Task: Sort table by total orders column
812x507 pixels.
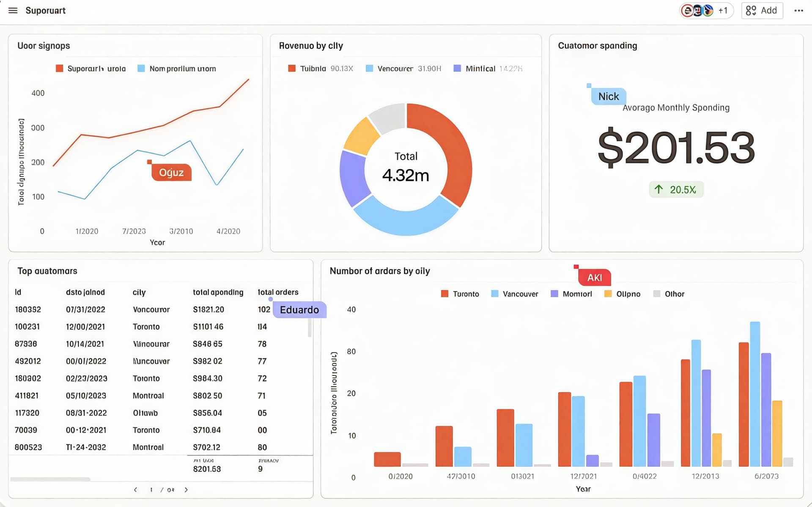Action: pyautogui.click(x=278, y=292)
